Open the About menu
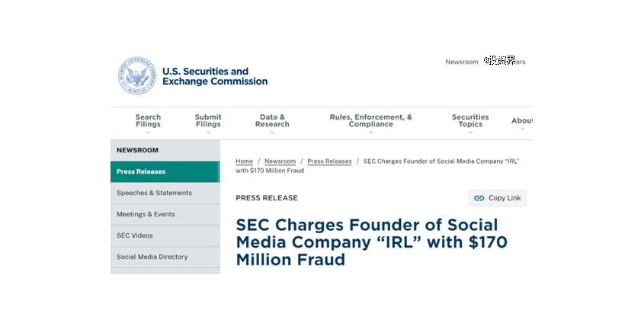 pyautogui.click(x=522, y=120)
